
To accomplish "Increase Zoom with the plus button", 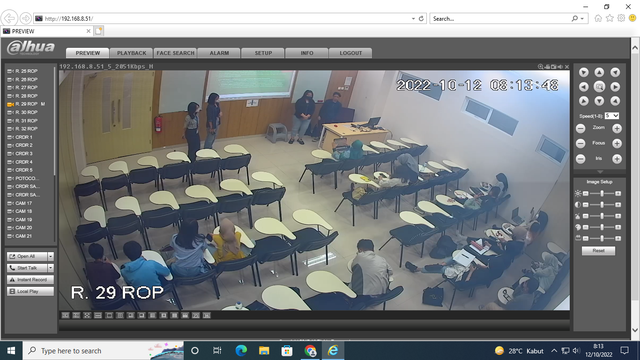I will click(617, 129).
